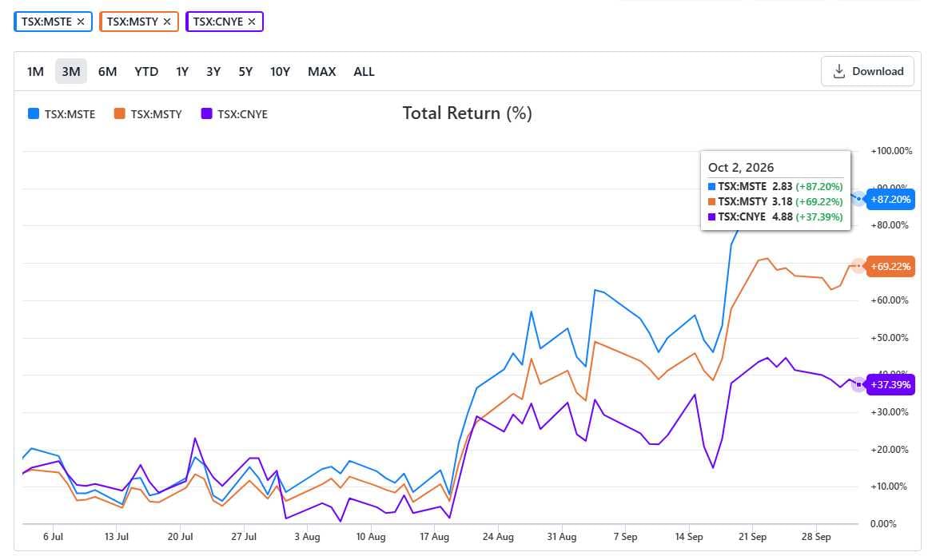This screenshot has height=560, width=932.
Task: Toggle TSX:MSTE series via blue legend square
Action: coord(34,113)
